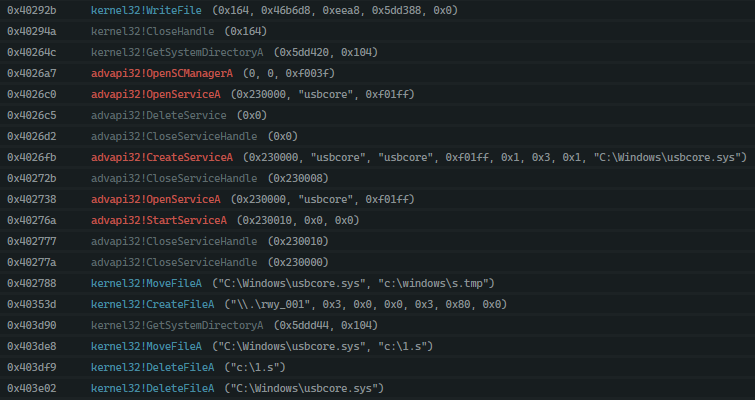Click the StartServiceA arguments (0x230010, 0x0, 0x0)
The image size is (755, 400).
point(298,220)
